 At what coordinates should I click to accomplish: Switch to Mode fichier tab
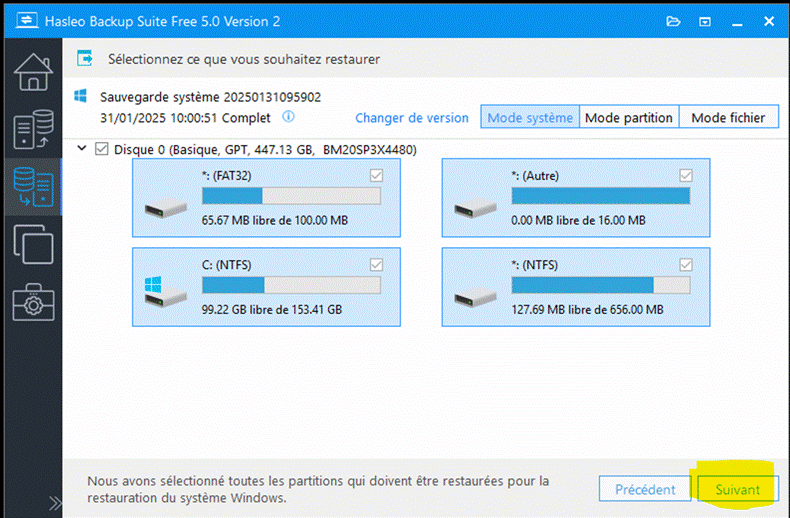tap(729, 117)
